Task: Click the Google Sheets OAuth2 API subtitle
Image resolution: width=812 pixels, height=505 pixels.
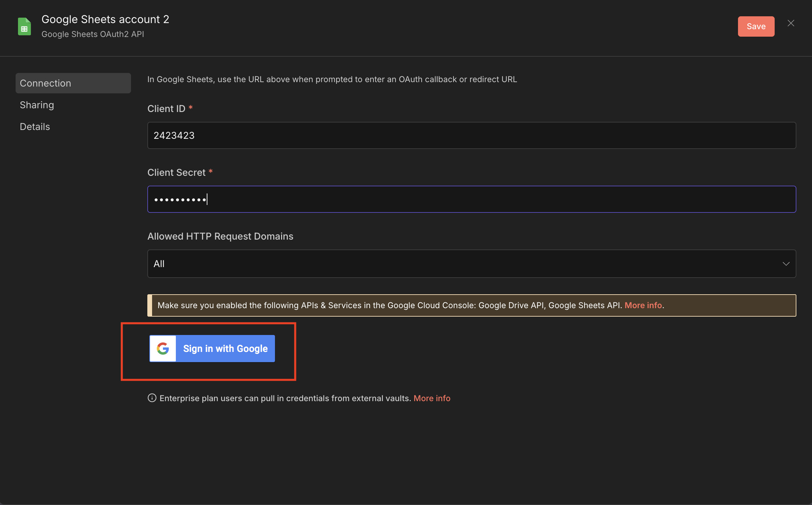Action: coord(93,34)
